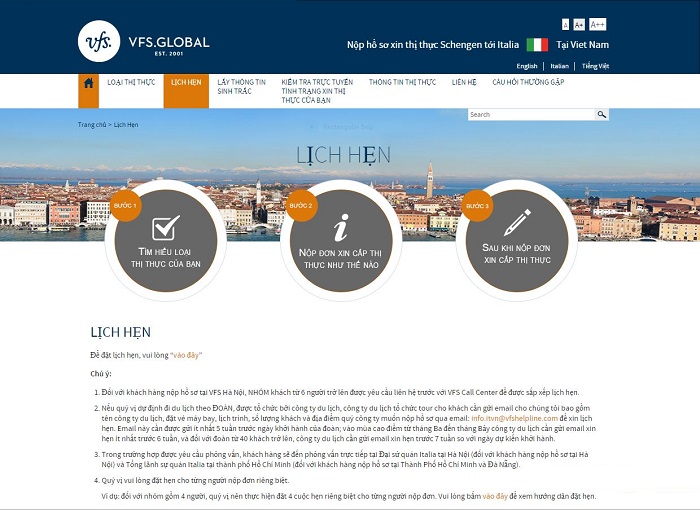Open the LOẠI THỊ THỰC menu
Screen dimensions: 700x510
click(x=131, y=83)
